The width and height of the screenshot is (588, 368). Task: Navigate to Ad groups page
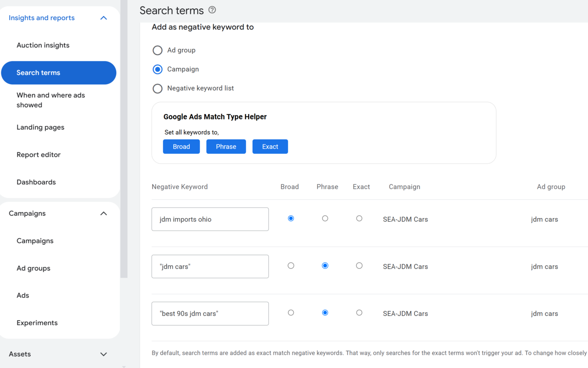33,268
